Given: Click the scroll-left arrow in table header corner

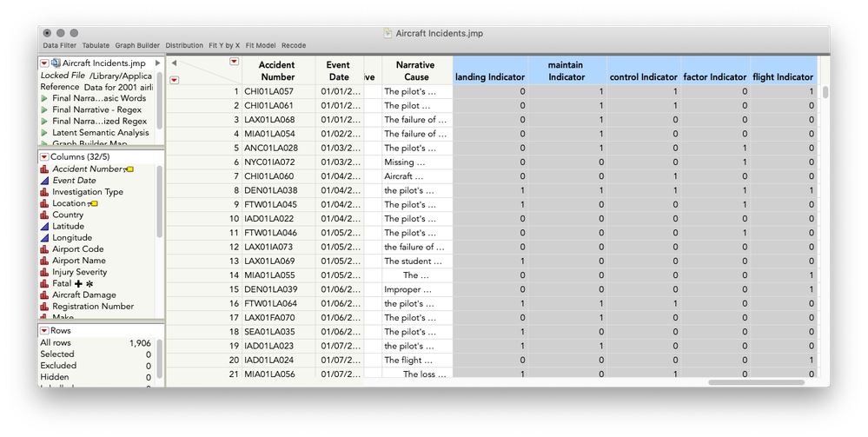Looking at the screenshot, I should (174, 63).
